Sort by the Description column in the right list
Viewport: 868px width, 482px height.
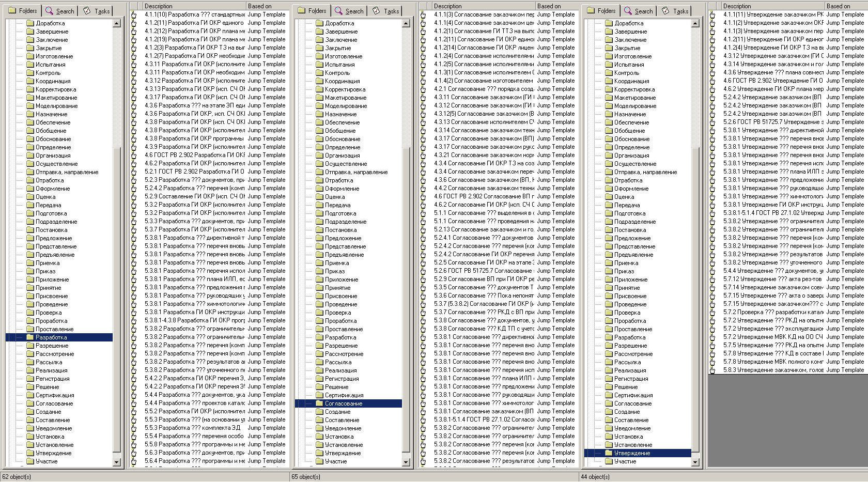tap(773, 6)
